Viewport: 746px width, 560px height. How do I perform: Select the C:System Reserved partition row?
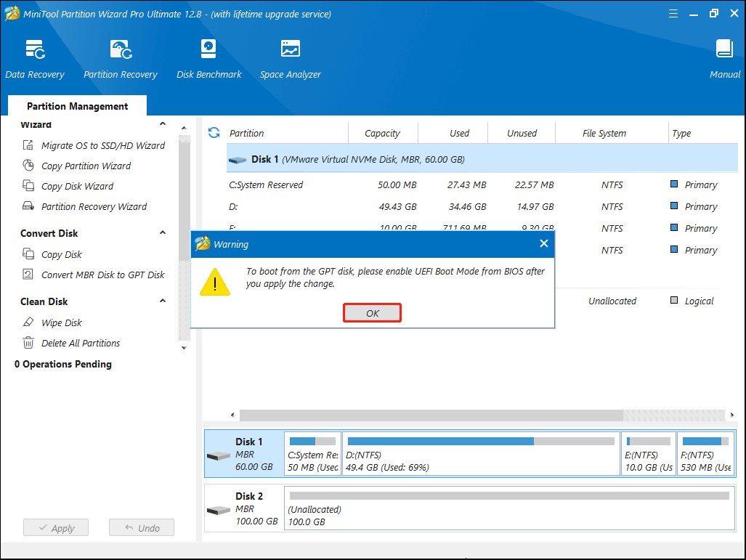(482, 184)
